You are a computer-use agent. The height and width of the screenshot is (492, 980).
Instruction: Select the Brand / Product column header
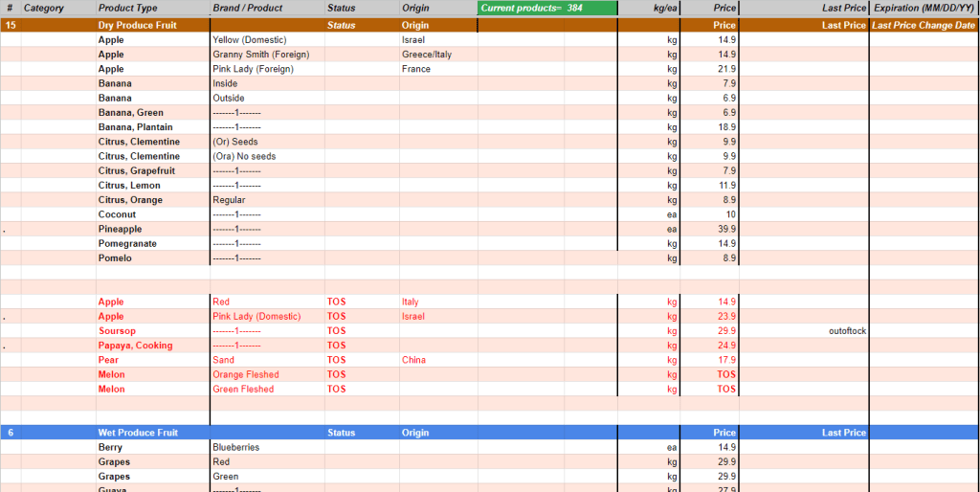coord(247,8)
